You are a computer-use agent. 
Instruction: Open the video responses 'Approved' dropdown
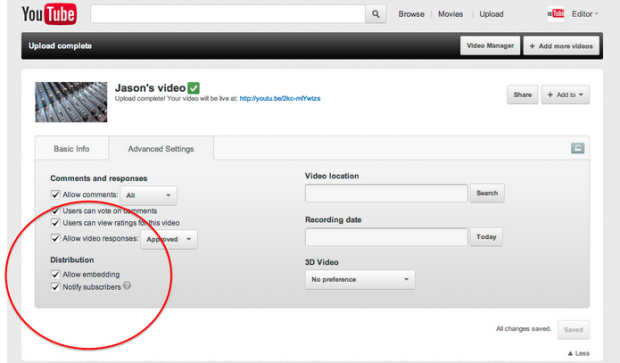(169, 239)
